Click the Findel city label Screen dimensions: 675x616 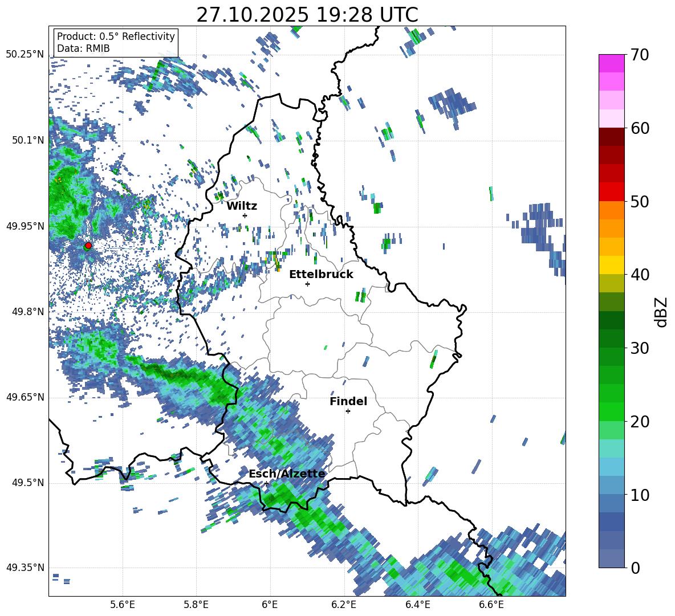pyautogui.click(x=348, y=401)
